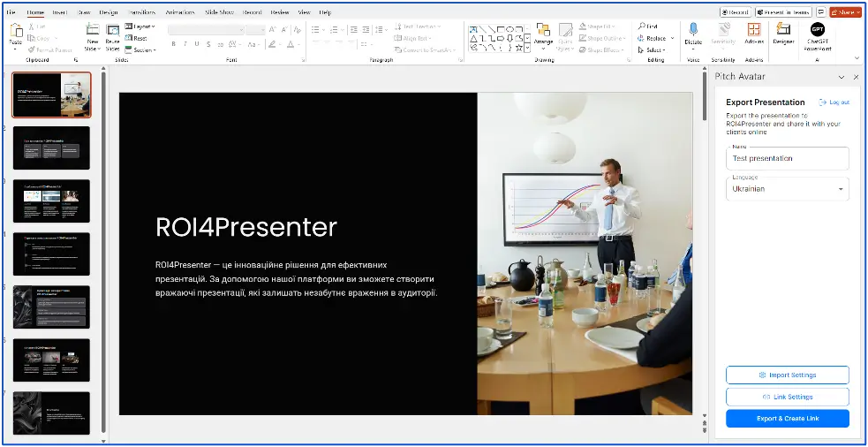Select the second slide thumbnail

pyautogui.click(x=51, y=148)
